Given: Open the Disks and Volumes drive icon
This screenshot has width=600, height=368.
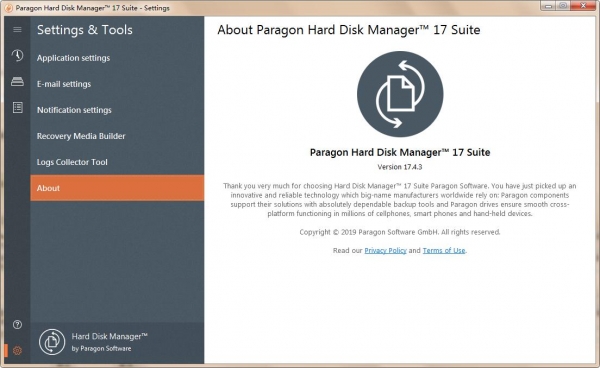Looking at the screenshot, I should [x=17, y=81].
